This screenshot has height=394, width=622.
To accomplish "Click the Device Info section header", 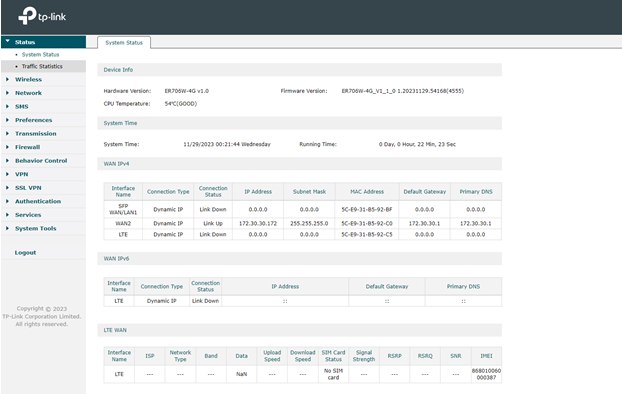I will pos(299,69).
